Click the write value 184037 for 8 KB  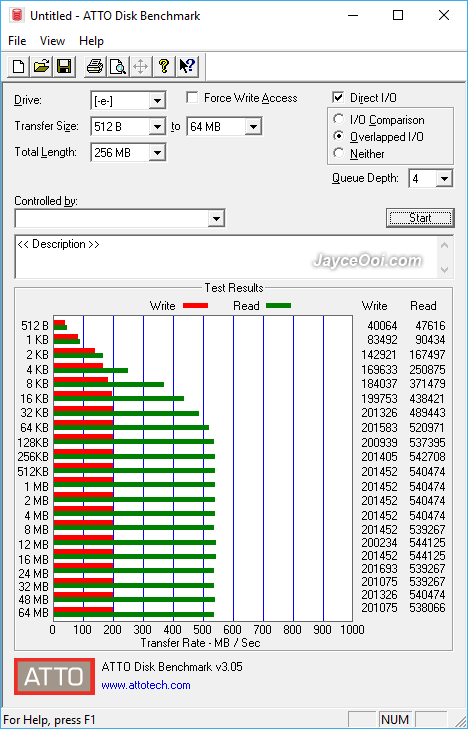tap(379, 384)
